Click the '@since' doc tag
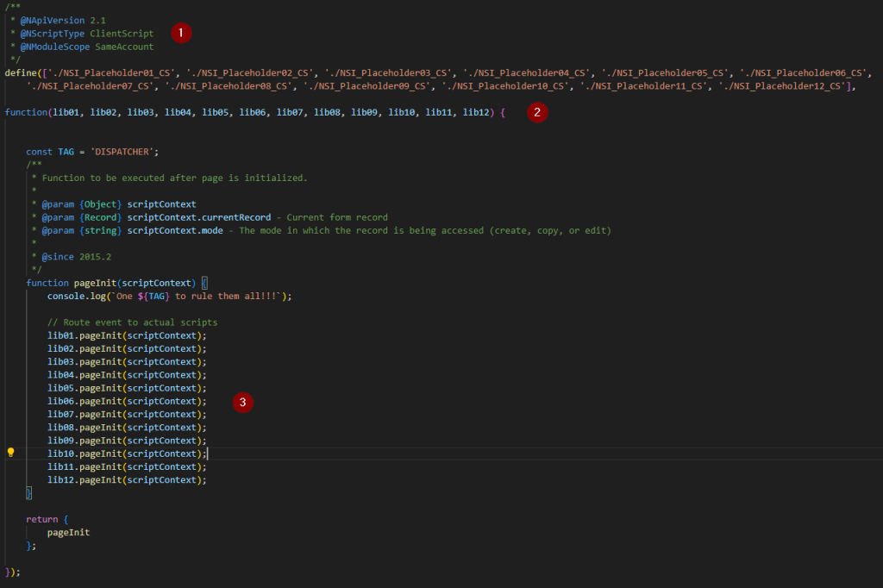 click(58, 257)
